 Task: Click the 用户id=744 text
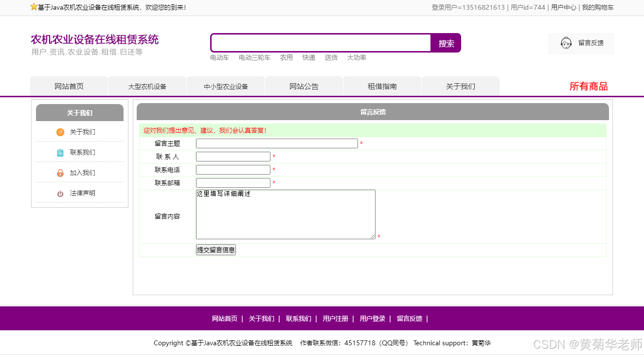[528, 7]
